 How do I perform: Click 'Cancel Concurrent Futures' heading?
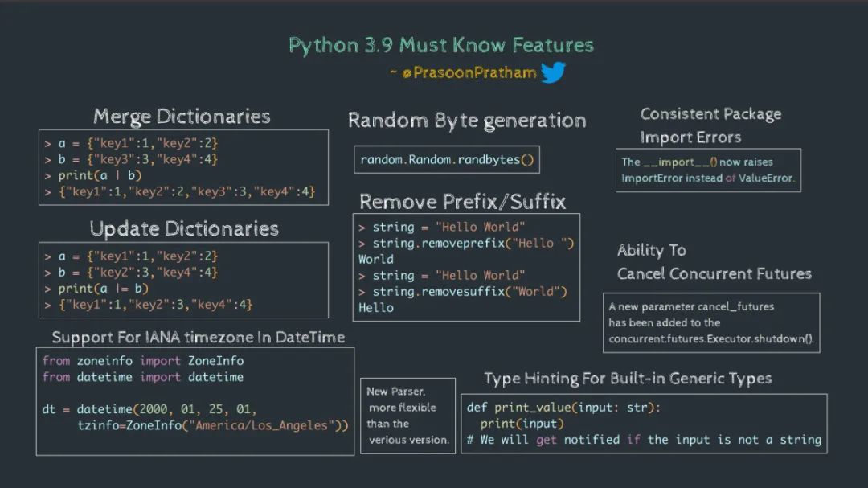coord(714,273)
